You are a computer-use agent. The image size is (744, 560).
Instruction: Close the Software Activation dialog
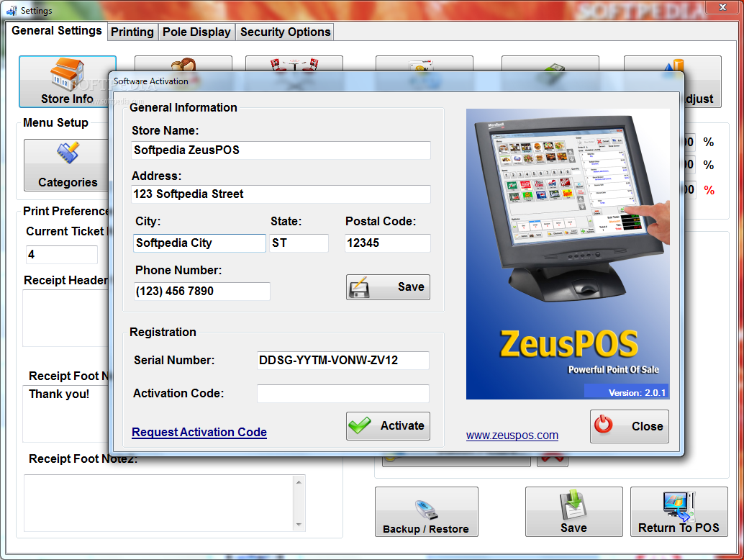point(629,426)
